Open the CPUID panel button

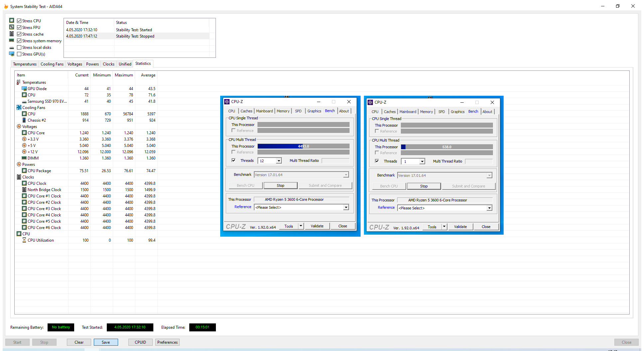point(140,342)
